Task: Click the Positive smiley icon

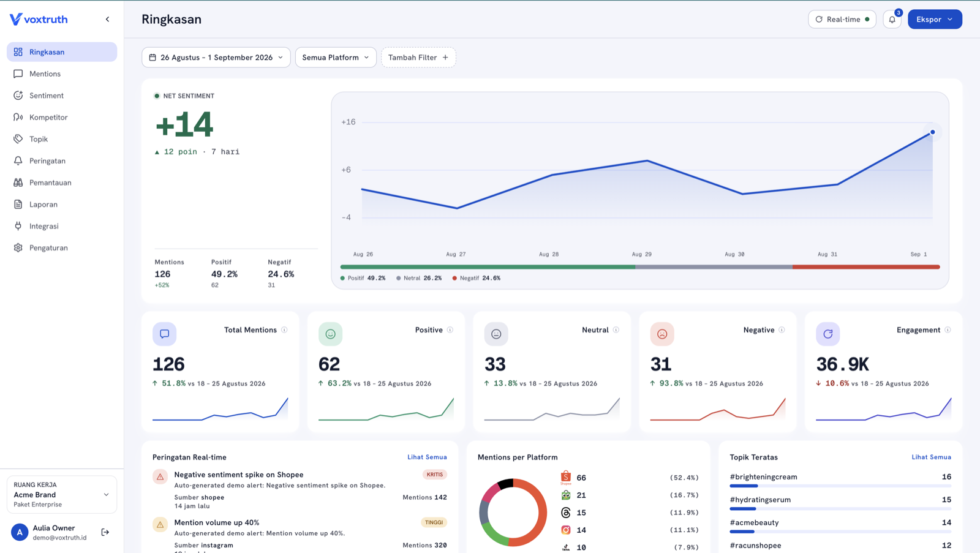Action: coord(330,334)
